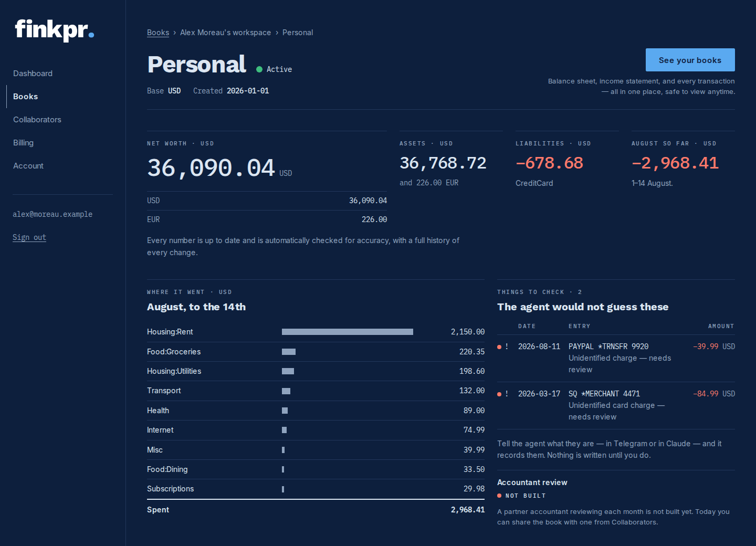Click the finkpr logo
756x546 pixels.
[55, 29]
